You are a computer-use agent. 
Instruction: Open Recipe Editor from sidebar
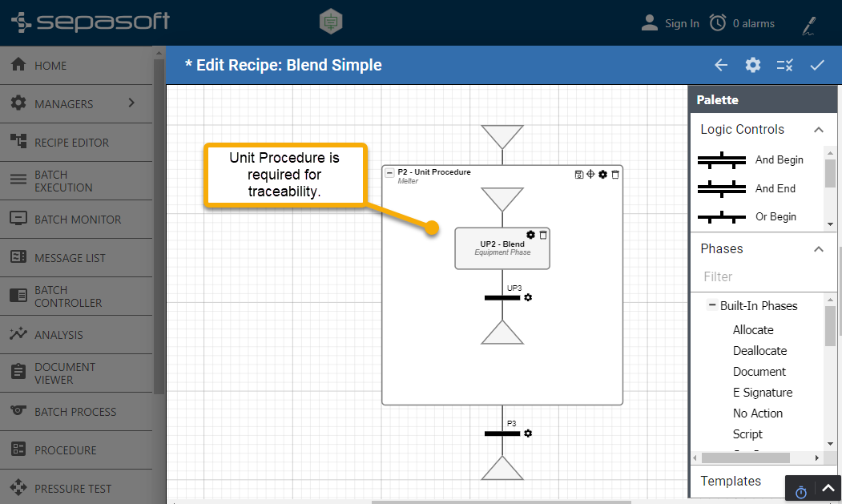(x=71, y=143)
